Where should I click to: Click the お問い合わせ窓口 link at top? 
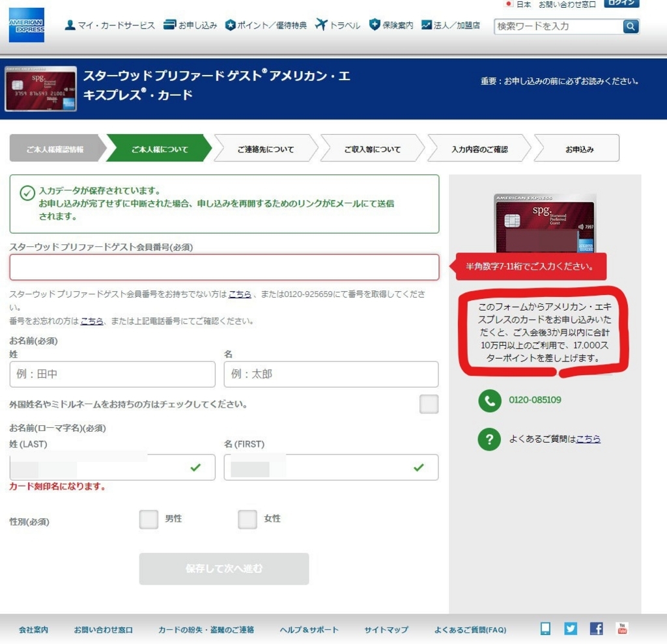click(567, 5)
